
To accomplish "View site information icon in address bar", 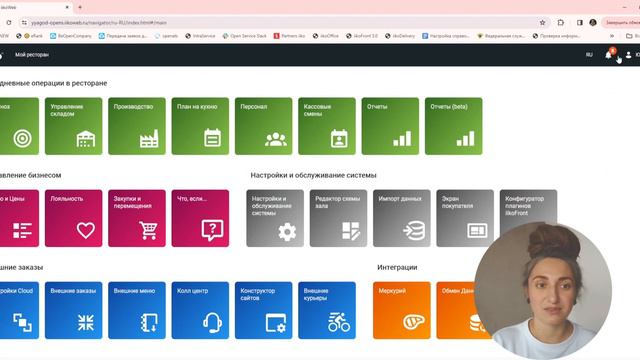I will pos(24,23).
